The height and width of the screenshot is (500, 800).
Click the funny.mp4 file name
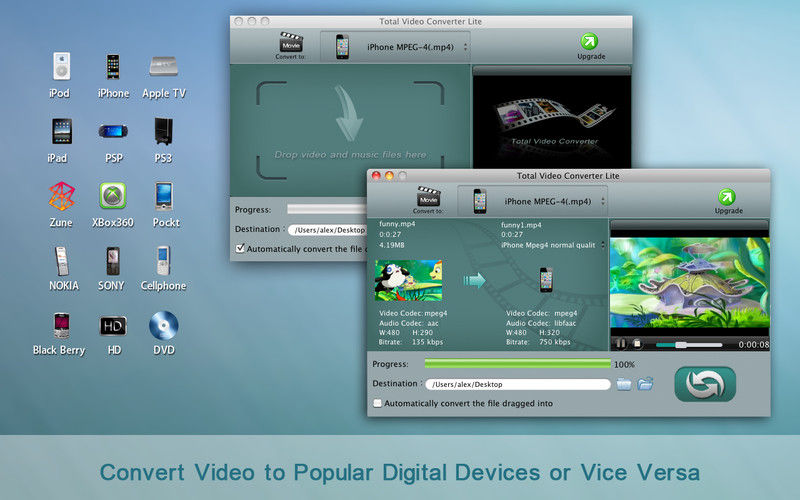[397, 224]
